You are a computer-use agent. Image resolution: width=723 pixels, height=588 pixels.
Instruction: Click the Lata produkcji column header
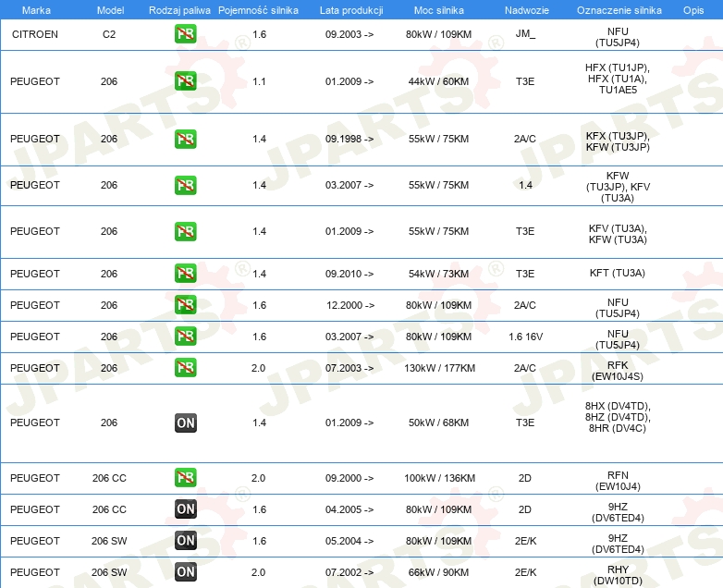[x=351, y=10]
